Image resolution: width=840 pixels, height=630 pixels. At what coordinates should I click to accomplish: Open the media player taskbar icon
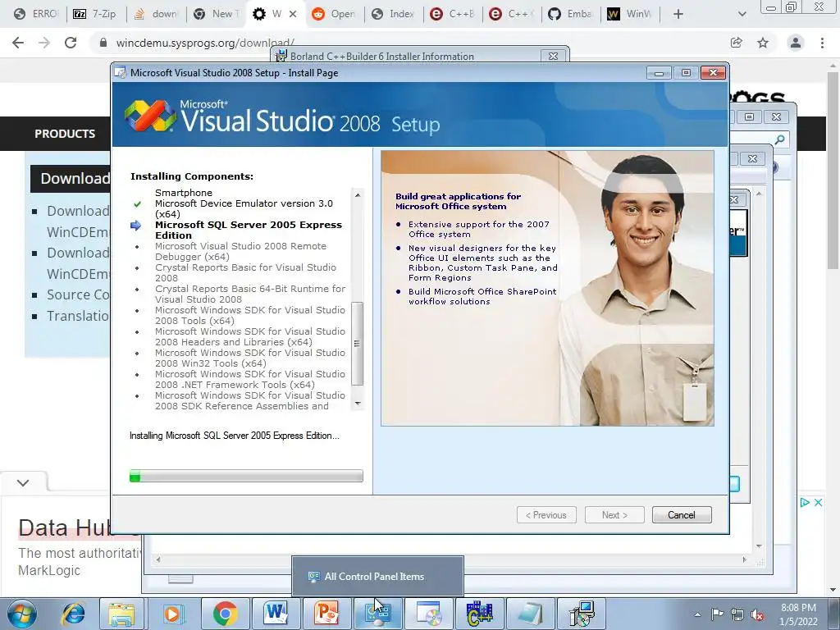pyautogui.click(x=172, y=614)
